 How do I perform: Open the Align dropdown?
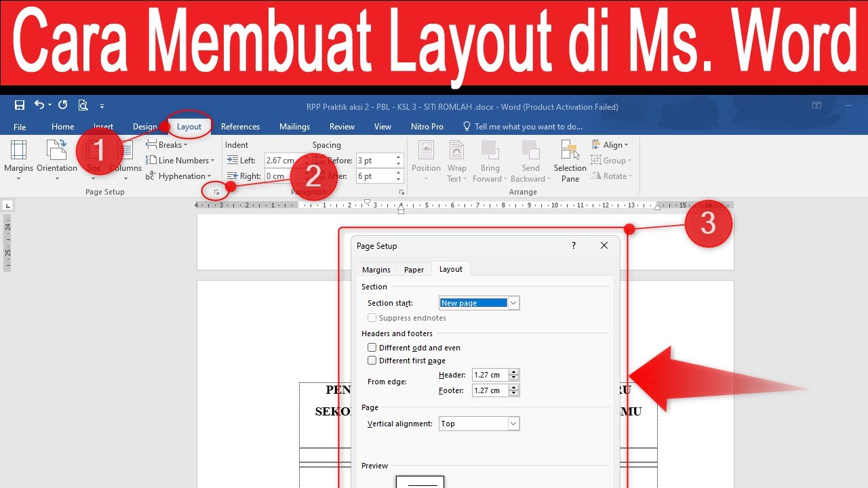[x=610, y=145]
